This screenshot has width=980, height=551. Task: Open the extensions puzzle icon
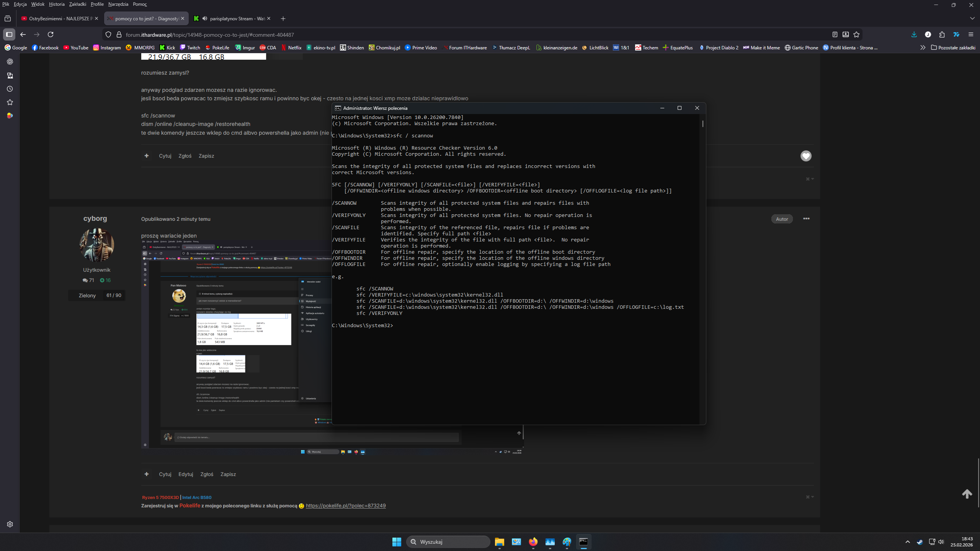(942, 34)
